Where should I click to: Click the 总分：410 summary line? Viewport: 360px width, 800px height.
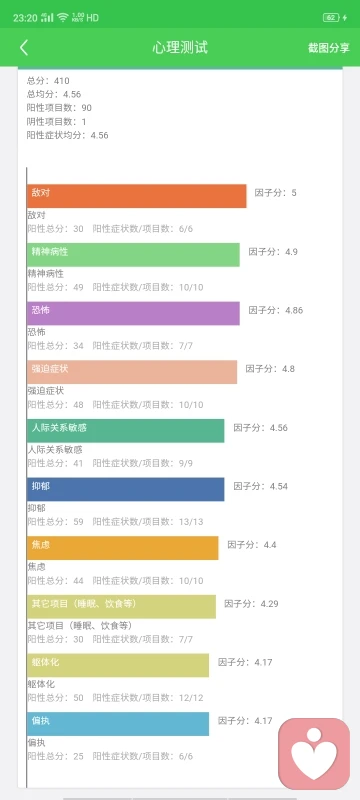point(48,81)
